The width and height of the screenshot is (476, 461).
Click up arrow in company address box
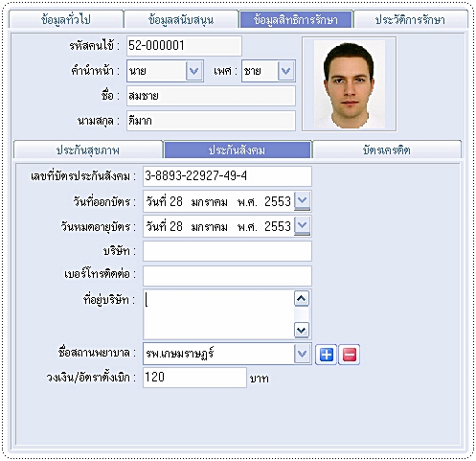(x=302, y=298)
